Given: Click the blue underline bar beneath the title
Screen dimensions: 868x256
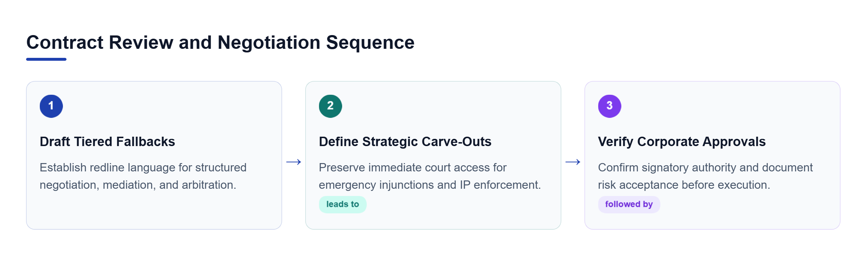Looking at the screenshot, I should click(x=46, y=59).
